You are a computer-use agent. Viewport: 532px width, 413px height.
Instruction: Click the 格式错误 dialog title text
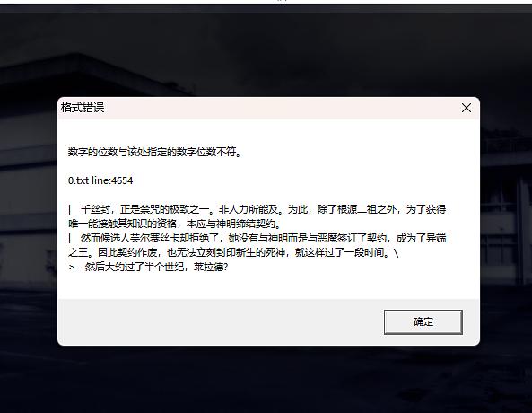pos(83,108)
